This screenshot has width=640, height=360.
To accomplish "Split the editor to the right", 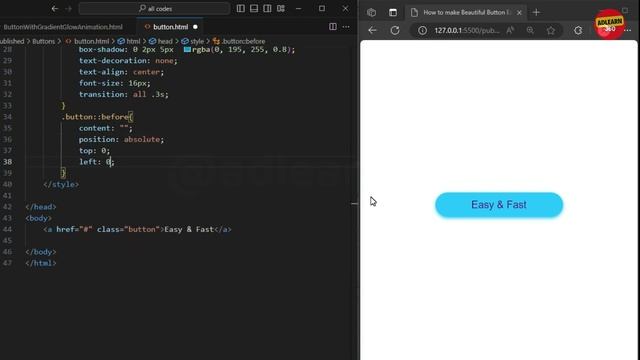I will pyautogui.click(x=333, y=27).
